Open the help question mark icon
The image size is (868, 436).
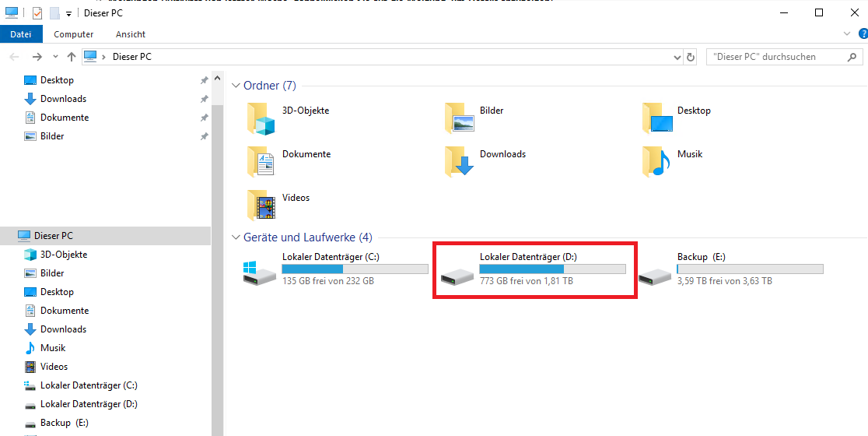tap(863, 34)
